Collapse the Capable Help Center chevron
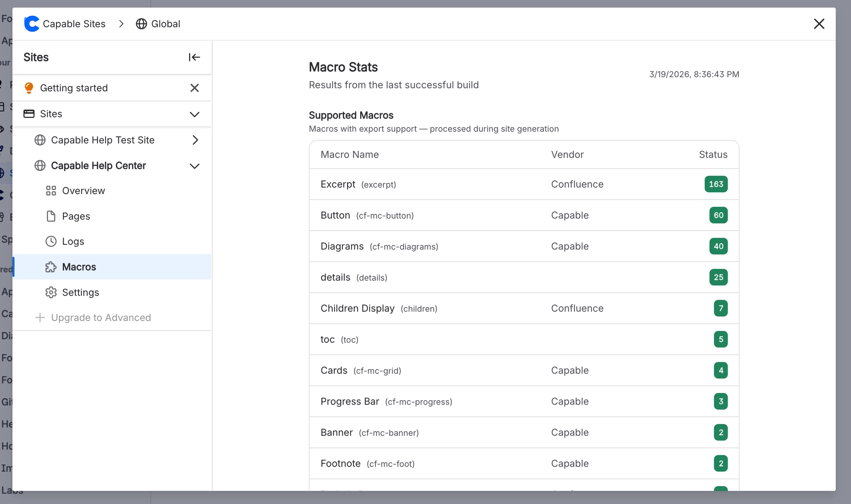 tap(194, 166)
